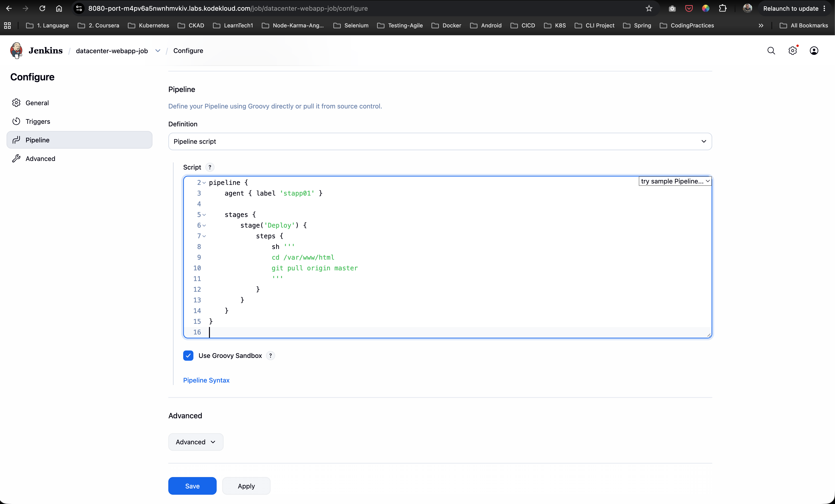Click browser forward arrow
This screenshot has width=835, height=504.
point(25,8)
